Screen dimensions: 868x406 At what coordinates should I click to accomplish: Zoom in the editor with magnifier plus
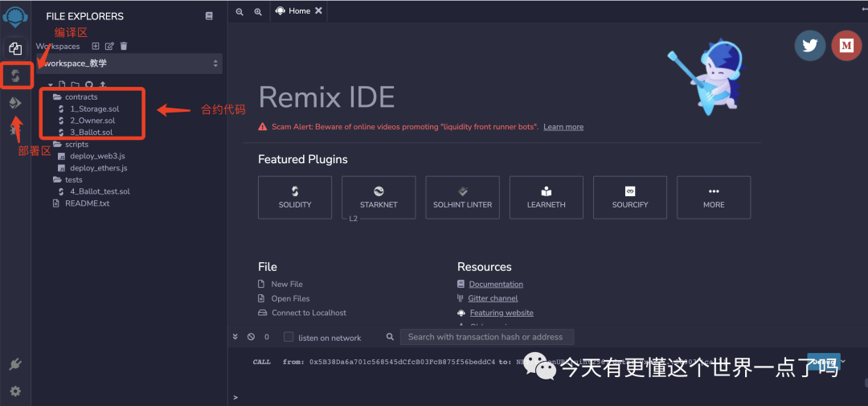(x=258, y=11)
